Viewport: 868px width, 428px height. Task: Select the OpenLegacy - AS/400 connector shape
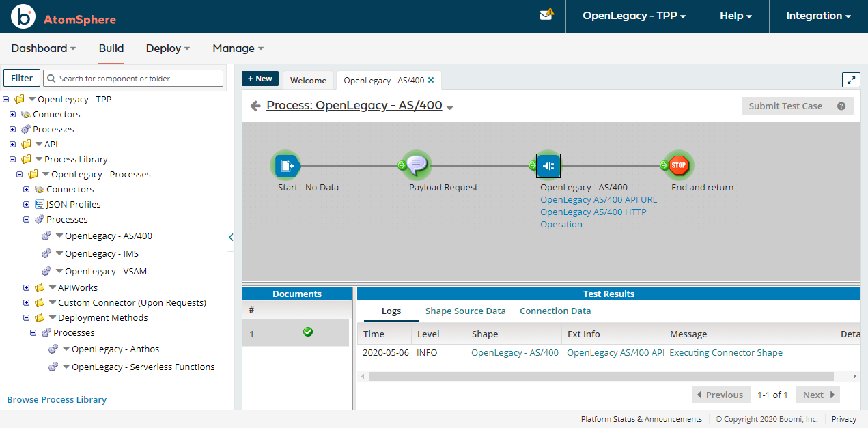point(548,165)
